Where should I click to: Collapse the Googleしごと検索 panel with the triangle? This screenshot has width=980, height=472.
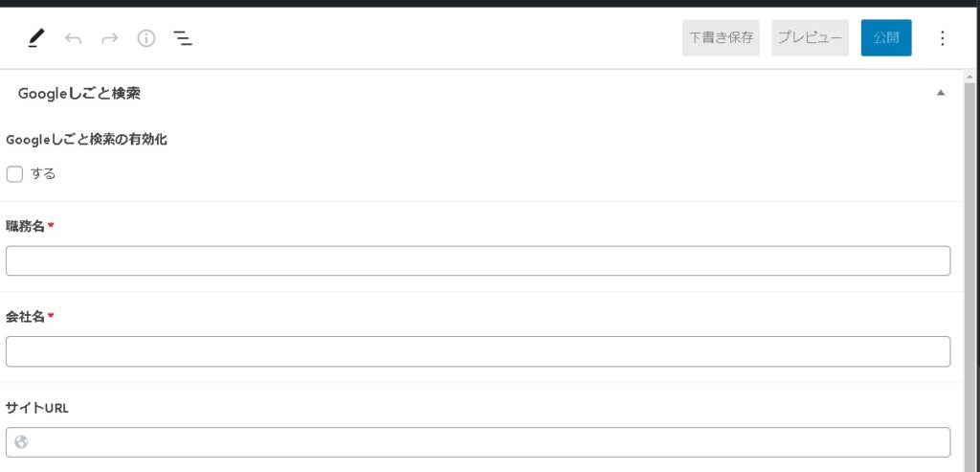941,93
